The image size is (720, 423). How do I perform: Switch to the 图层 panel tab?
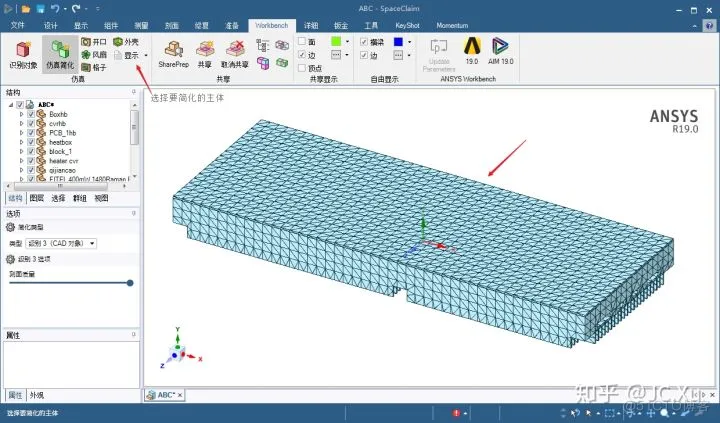37,198
